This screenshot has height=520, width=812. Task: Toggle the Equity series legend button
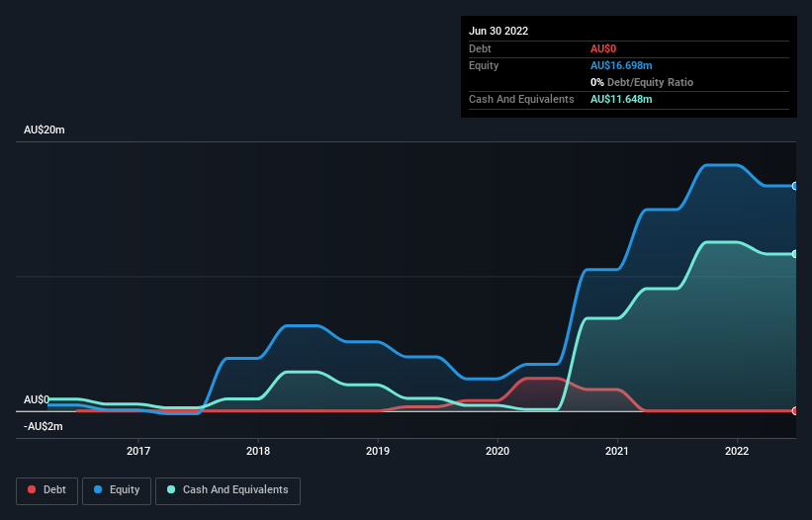[x=117, y=490]
